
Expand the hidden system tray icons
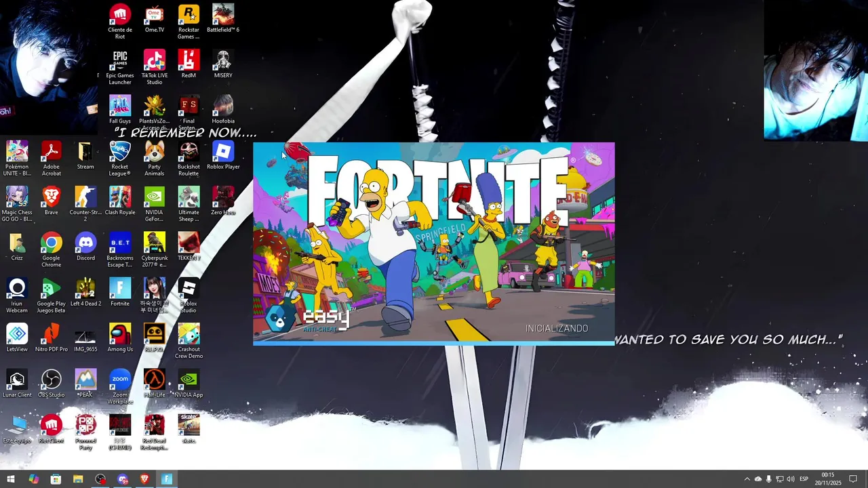(x=747, y=479)
